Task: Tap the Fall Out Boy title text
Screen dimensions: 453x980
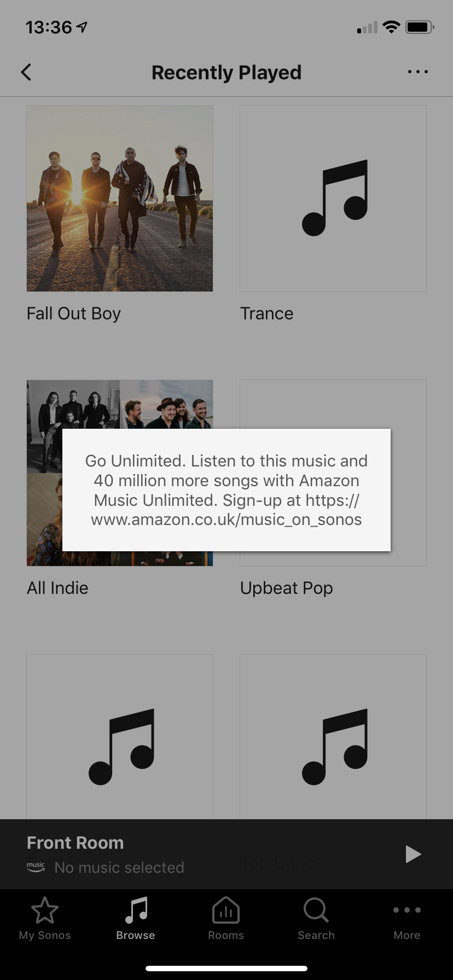Action: (74, 313)
